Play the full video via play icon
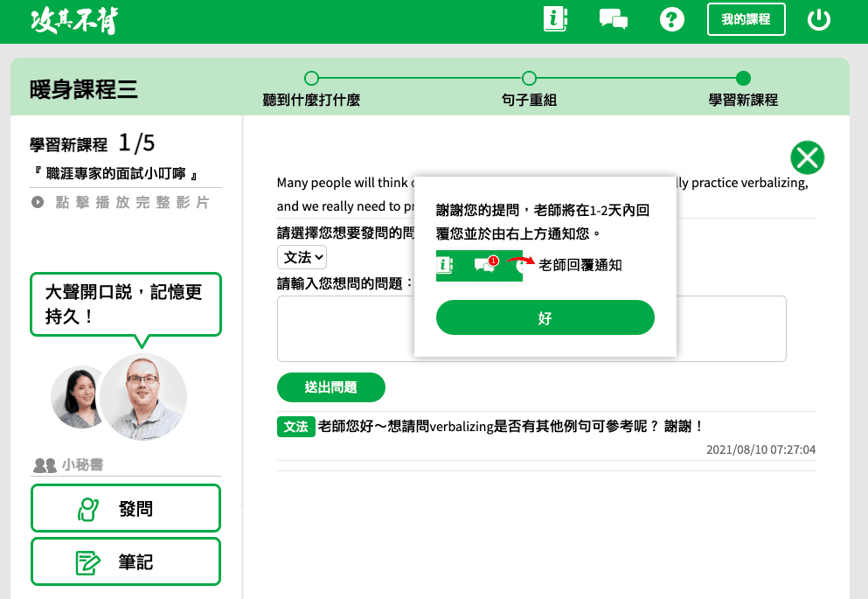This screenshot has height=599, width=868. (38, 202)
